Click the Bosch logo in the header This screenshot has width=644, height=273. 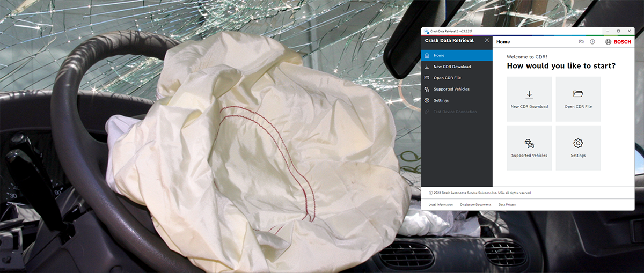618,41
